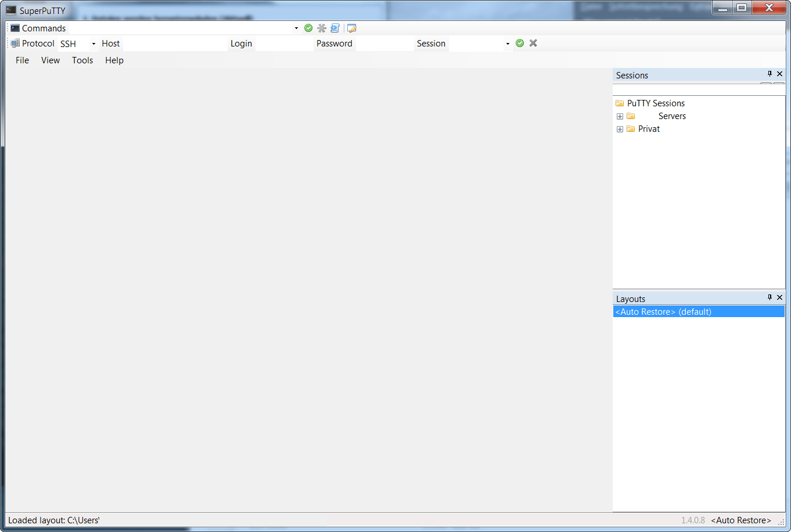Open the Commands history dropdown arrow
Screen dimensions: 791x532
(296, 28)
